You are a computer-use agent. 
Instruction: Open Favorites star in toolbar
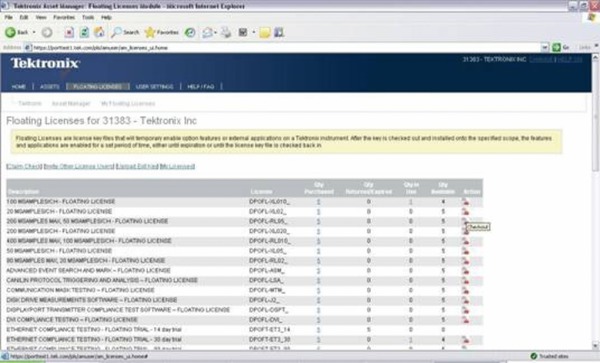pos(161,33)
